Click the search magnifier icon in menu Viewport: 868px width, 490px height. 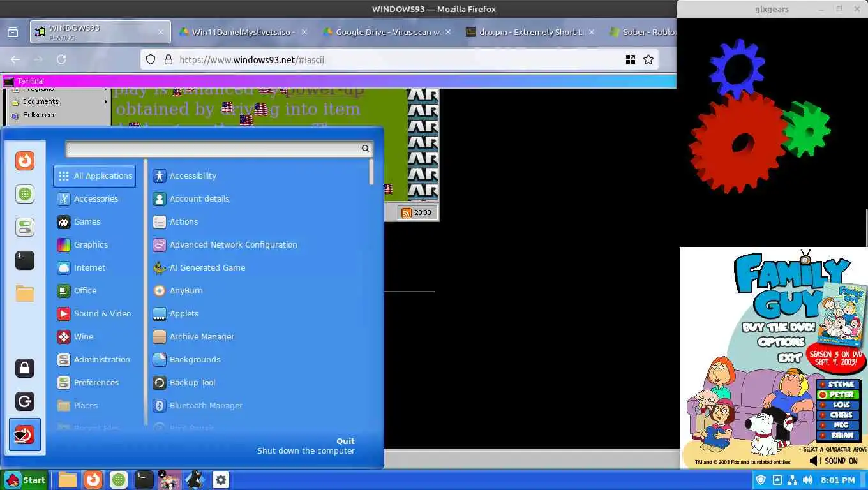pyautogui.click(x=365, y=149)
